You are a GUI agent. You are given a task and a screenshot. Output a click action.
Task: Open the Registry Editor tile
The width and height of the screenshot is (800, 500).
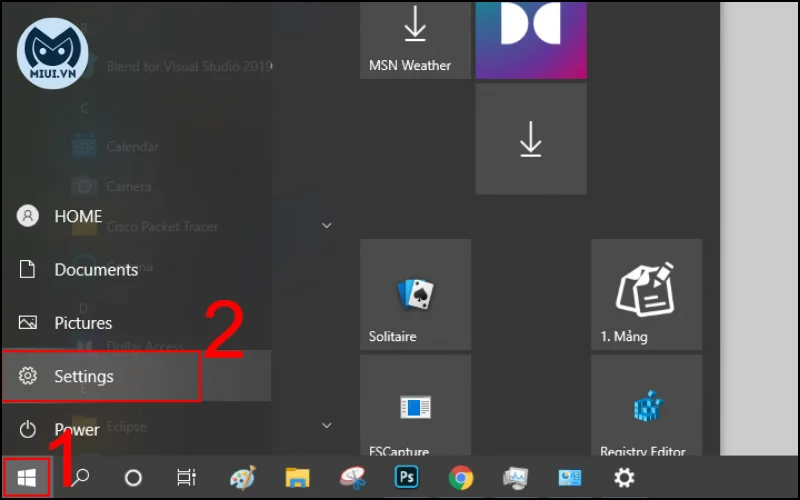point(646,405)
